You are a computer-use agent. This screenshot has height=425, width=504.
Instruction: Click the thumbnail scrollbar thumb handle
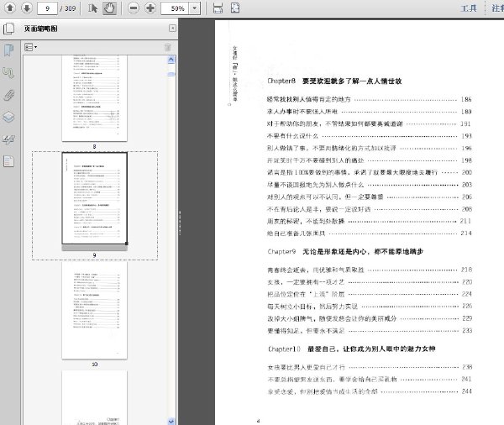[x=171, y=74]
